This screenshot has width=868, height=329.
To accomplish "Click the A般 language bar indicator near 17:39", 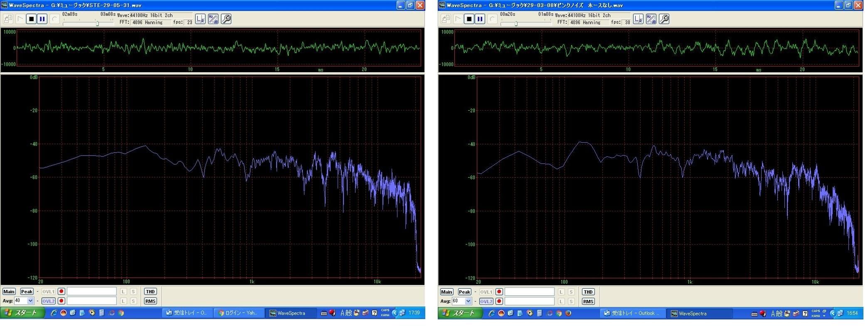I will pyautogui.click(x=346, y=313).
